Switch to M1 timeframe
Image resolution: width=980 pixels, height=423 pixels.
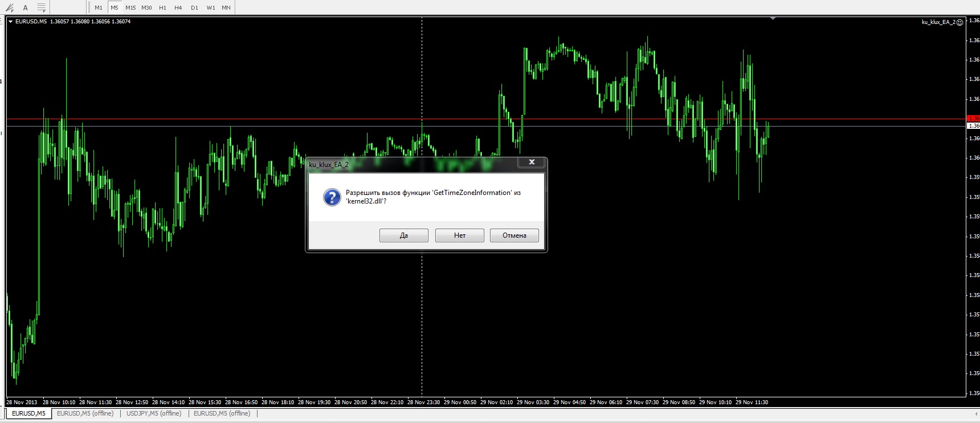[x=99, y=8]
